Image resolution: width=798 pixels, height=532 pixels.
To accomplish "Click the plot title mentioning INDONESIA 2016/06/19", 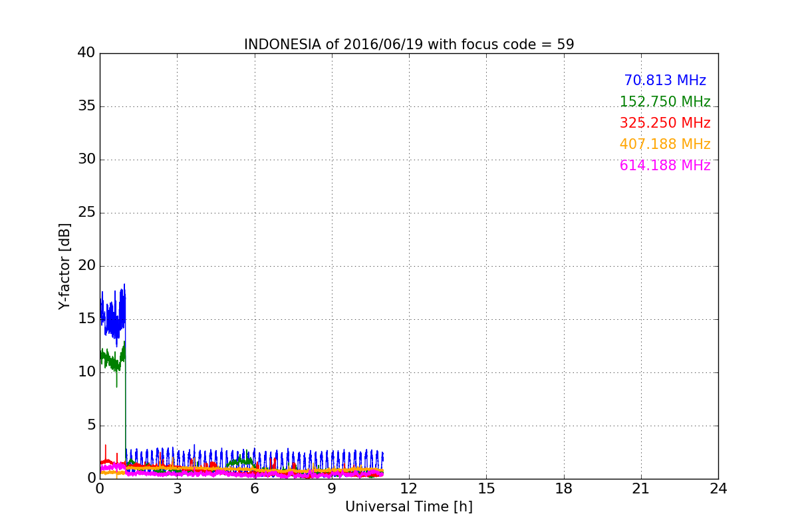I will click(409, 45).
